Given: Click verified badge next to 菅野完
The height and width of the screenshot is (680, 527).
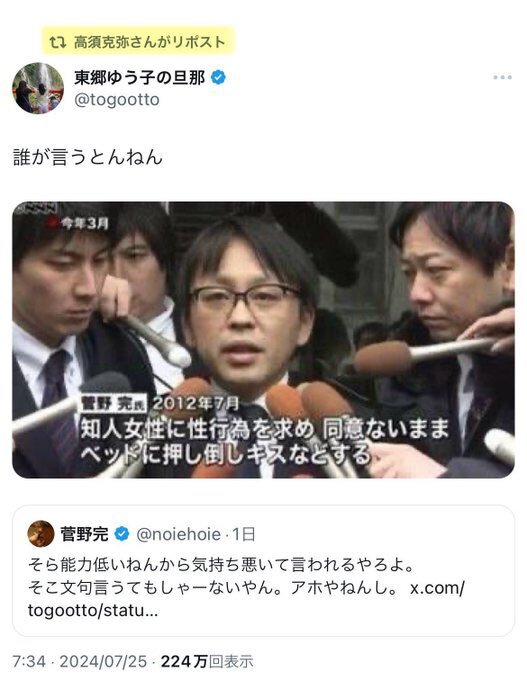Looking at the screenshot, I should 122,534.
